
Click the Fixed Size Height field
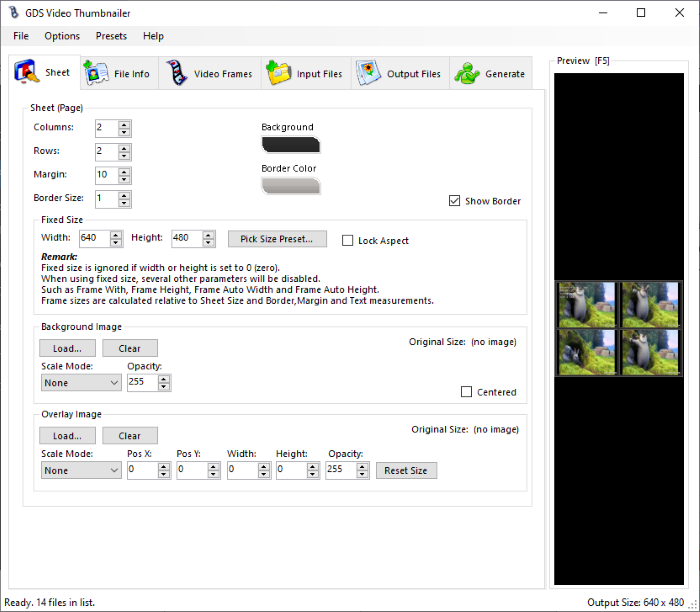187,238
